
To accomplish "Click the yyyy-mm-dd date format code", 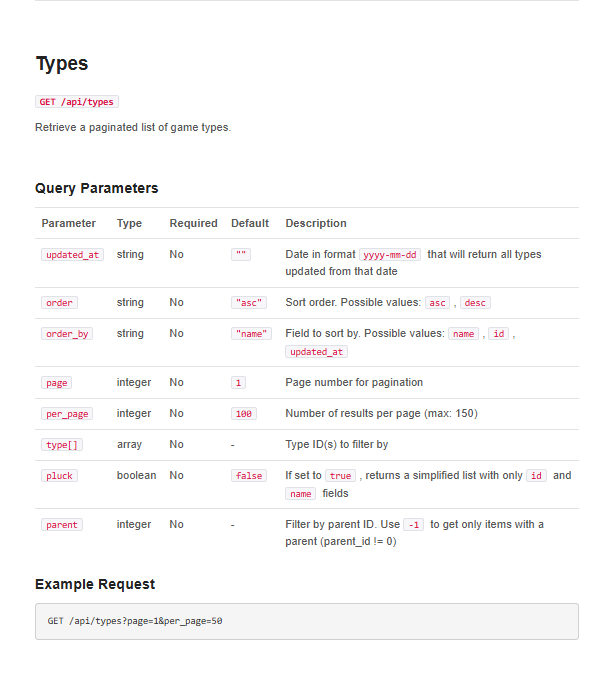I will [390, 255].
